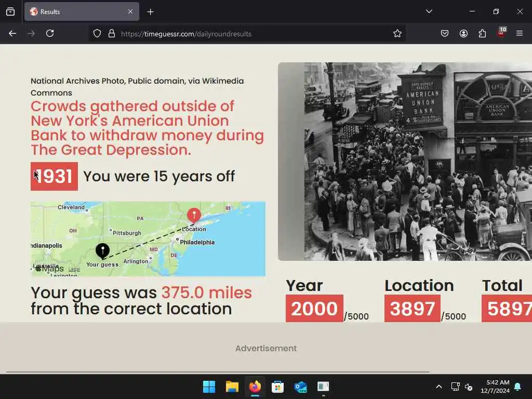Open the notifications bell icon
532x399 pixels.
(x=518, y=387)
